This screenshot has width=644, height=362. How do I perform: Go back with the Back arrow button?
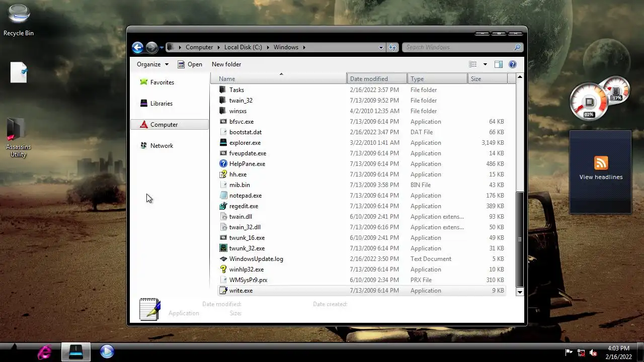click(x=137, y=47)
